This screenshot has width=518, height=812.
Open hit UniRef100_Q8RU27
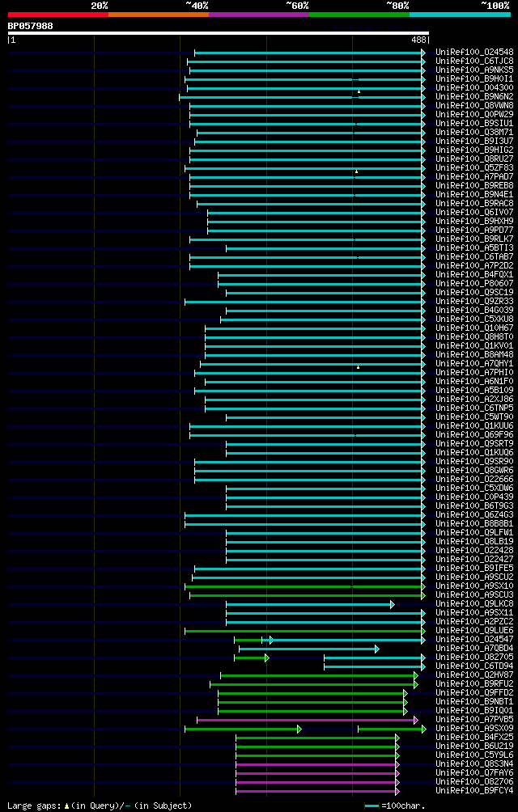[x=474, y=159]
